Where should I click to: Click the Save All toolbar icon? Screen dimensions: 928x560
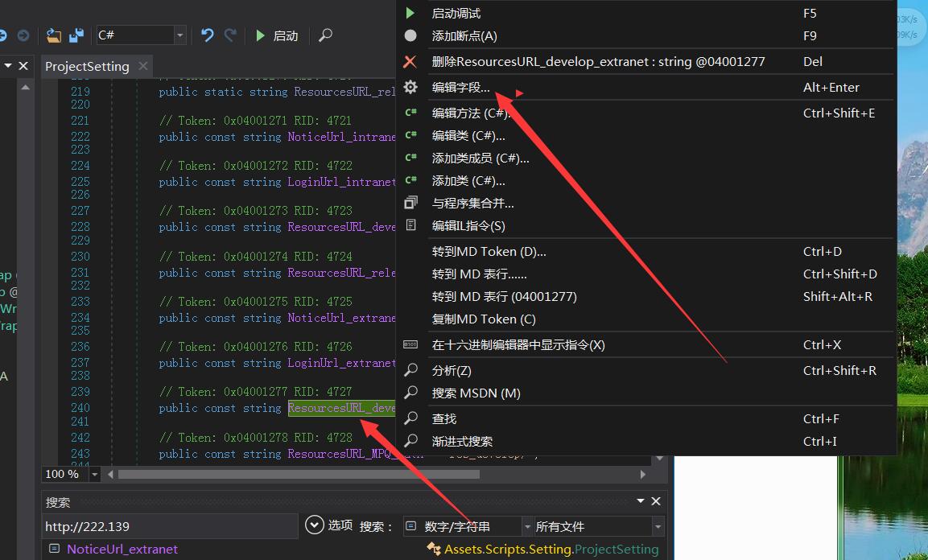click(x=76, y=35)
